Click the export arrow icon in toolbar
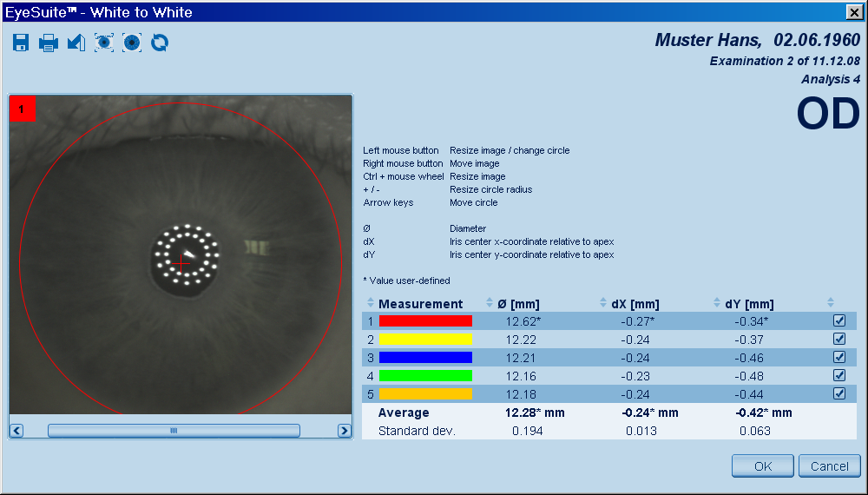 point(76,43)
